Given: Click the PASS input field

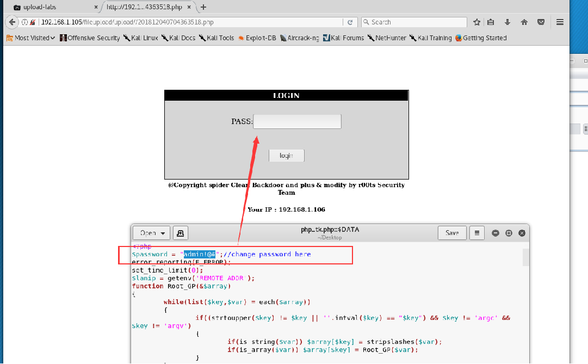Looking at the screenshot, I should (297, 121).
